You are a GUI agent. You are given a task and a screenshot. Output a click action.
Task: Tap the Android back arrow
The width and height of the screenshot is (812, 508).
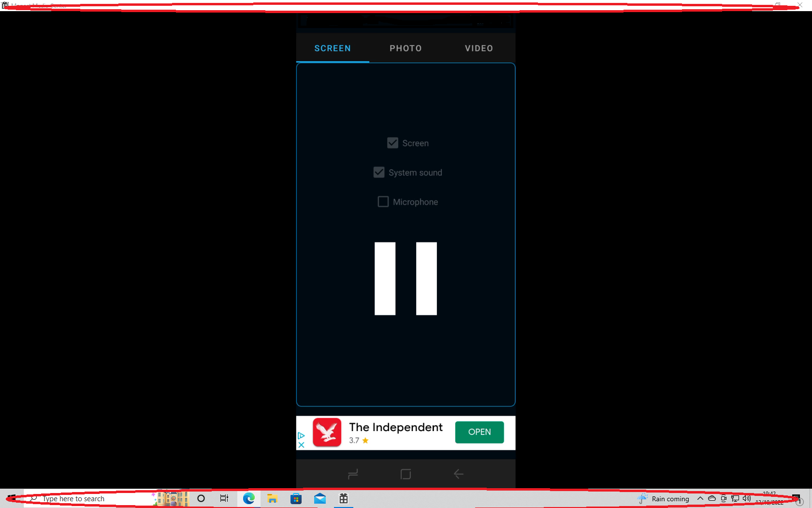pos(459,474)
